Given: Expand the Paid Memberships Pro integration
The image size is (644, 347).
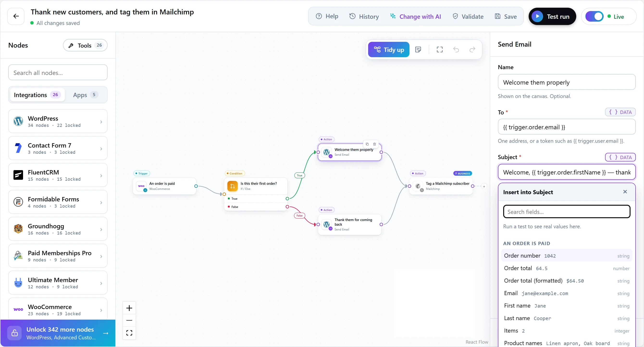Looking at the screenshot, I should click(x=58, y=256).
